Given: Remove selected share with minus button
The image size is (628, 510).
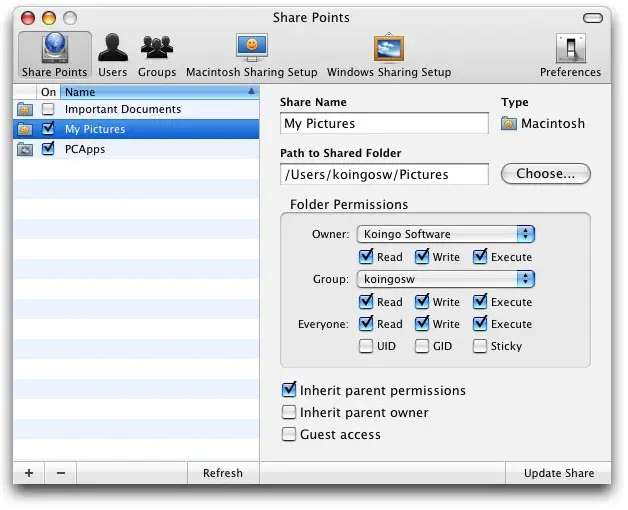Looking at the screenshot, I should (x=60, y=473).
